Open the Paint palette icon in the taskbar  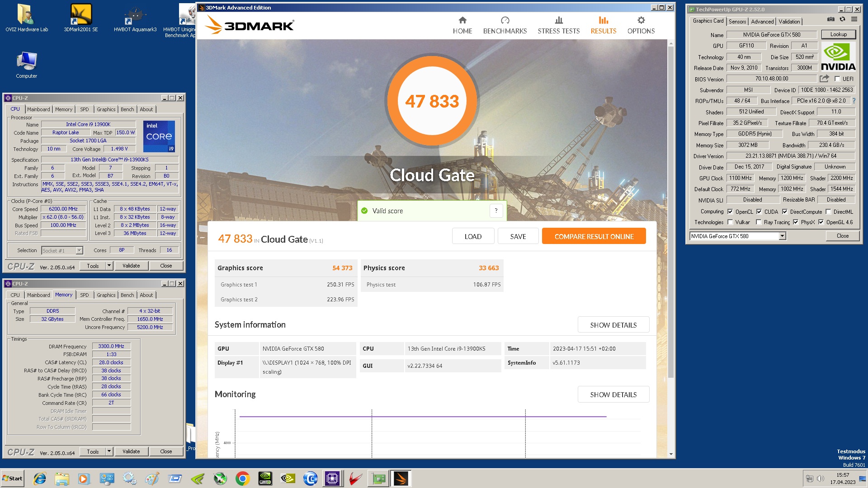tap(152, 479)
